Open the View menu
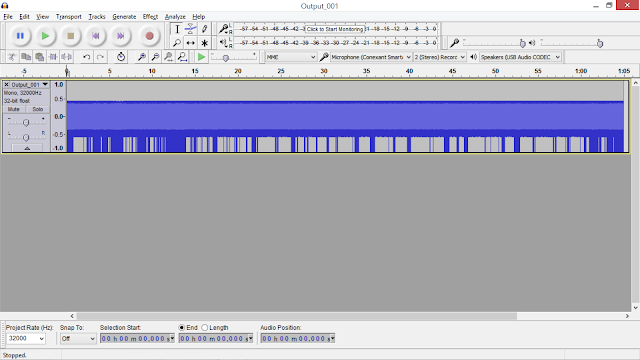This screenshot has height=360, width=640. (42, 17)
